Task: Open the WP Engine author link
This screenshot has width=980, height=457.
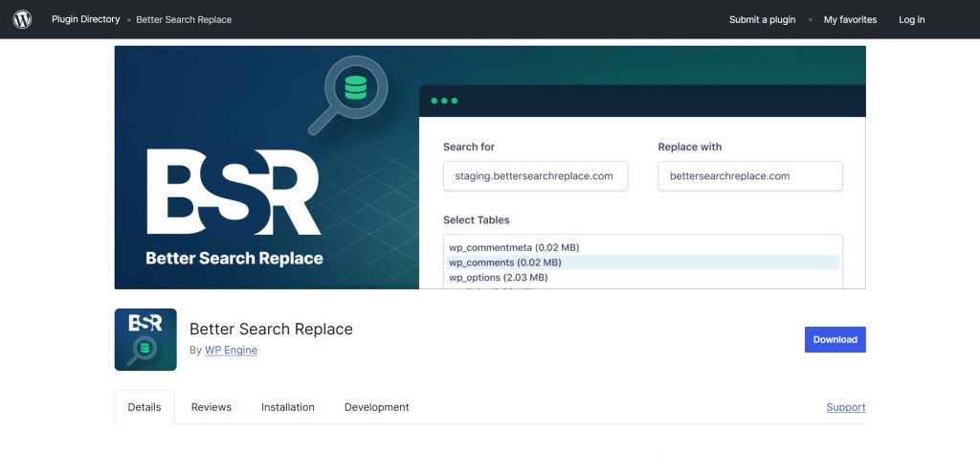Action: (231, 351)
